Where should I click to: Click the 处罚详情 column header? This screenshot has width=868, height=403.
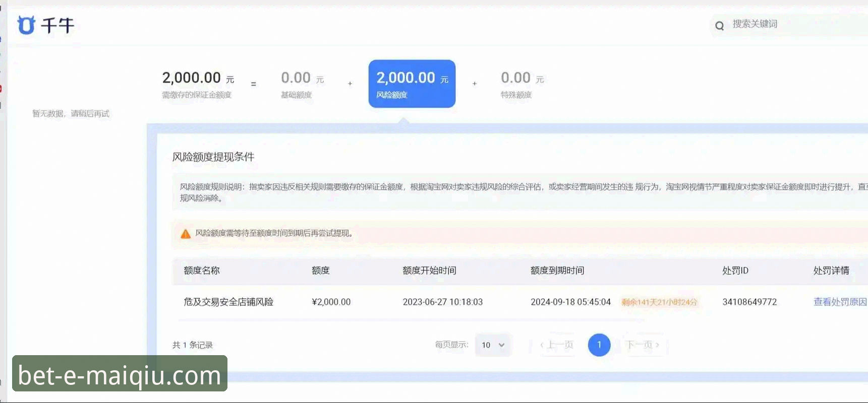(831, 271)
